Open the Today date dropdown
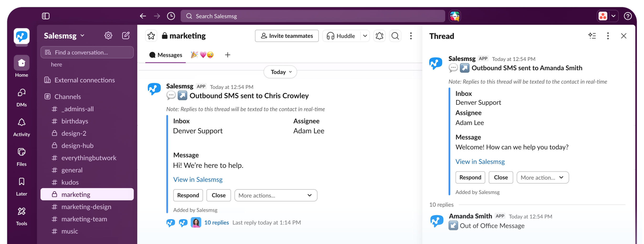Image resolution: width=644 pixels, height=244 pixels. (x=280, y=72)
